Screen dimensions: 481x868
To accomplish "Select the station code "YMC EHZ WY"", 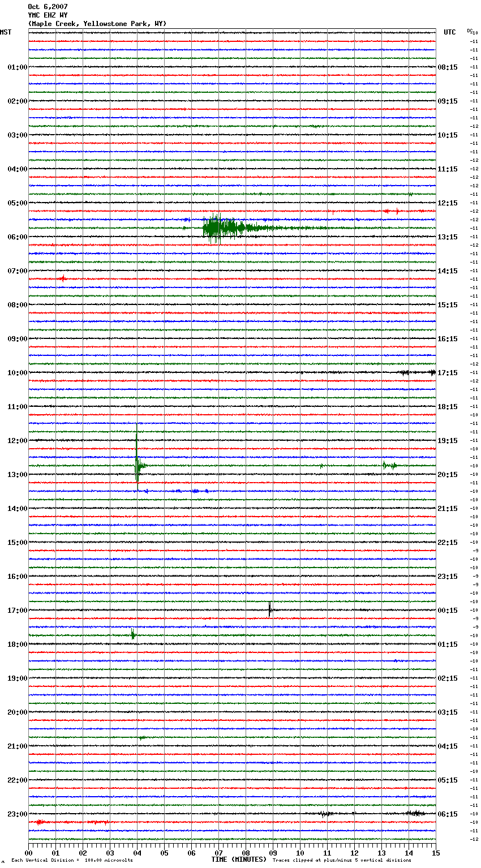I will click(x=48, y=15).
